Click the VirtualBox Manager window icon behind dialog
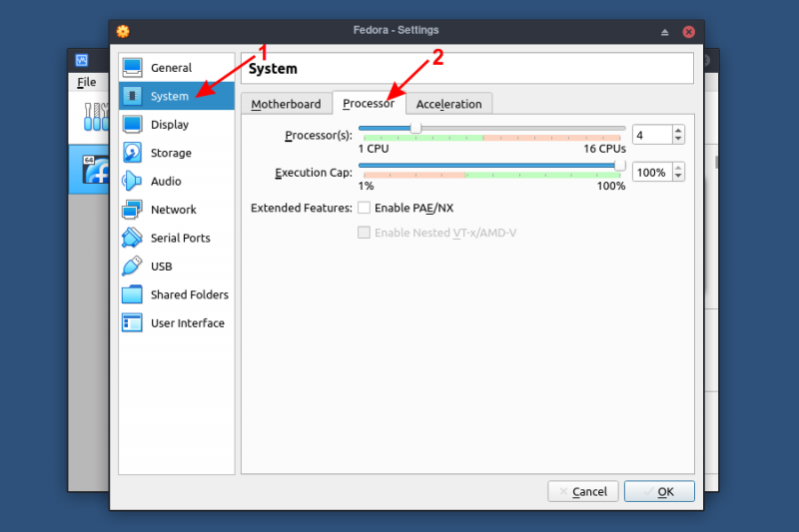 (82, 60)
